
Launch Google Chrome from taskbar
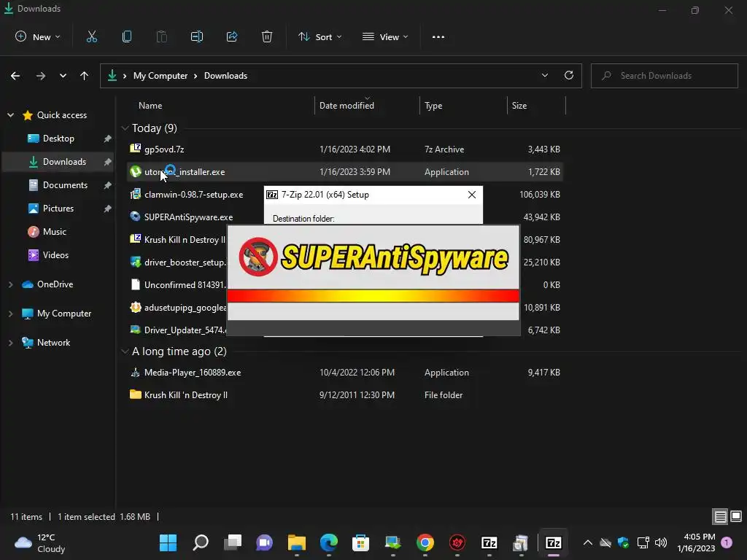[x=425, y=542]
